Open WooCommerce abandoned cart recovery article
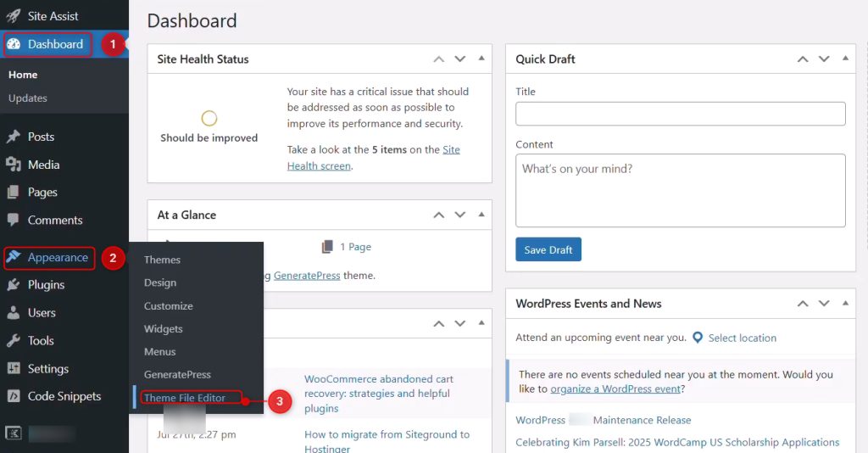The width and height of the screenshot is (868, 453). [x=379, y=394]
